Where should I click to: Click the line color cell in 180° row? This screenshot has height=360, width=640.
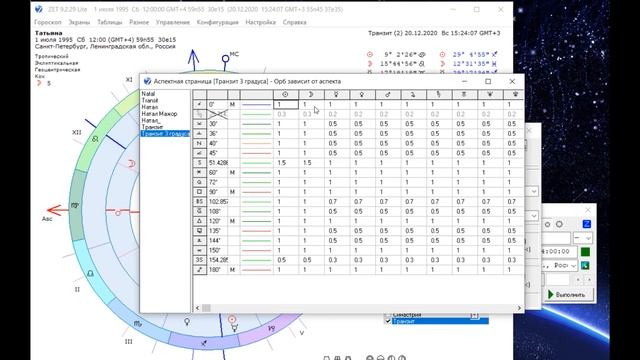tap(256, 270)
